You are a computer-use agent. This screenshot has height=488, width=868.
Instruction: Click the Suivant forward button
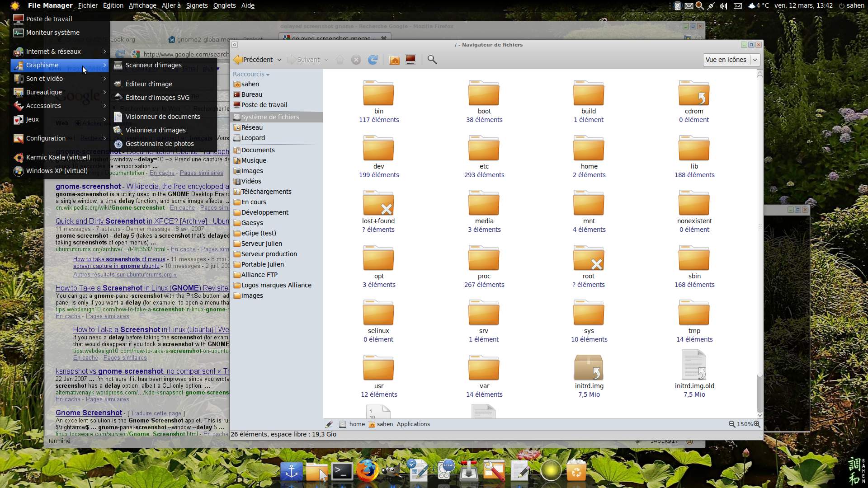click(303, 60)
